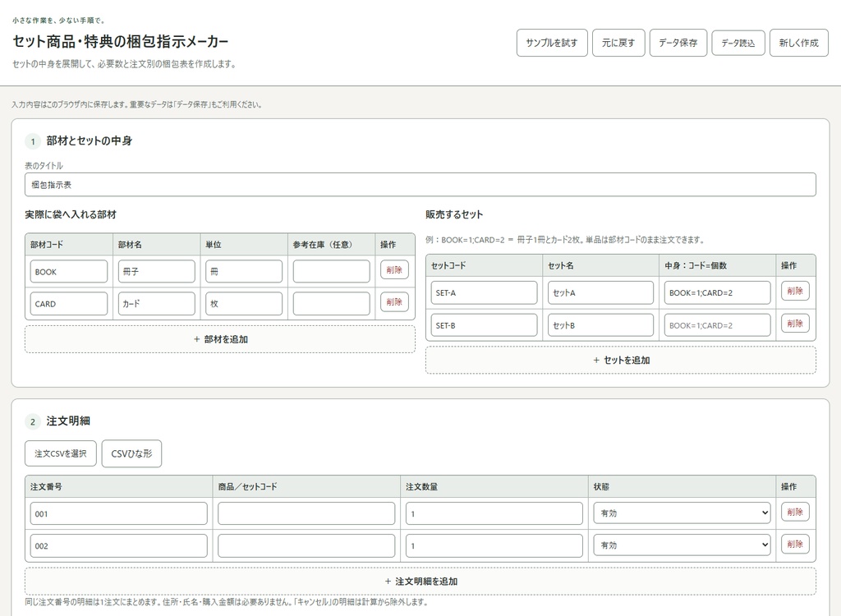Click CSVひな形 button
Screen dimensions: 841x616
(131, 453)
